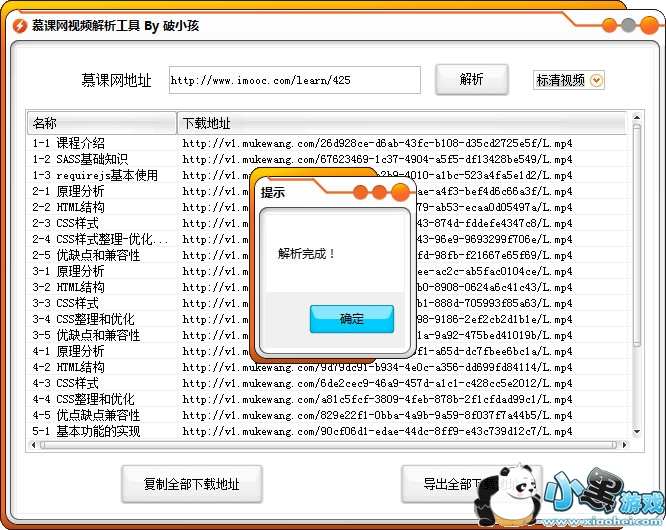Confirm the dialog with 确定 button
666x530 pixels.
[x=352, y=319]
